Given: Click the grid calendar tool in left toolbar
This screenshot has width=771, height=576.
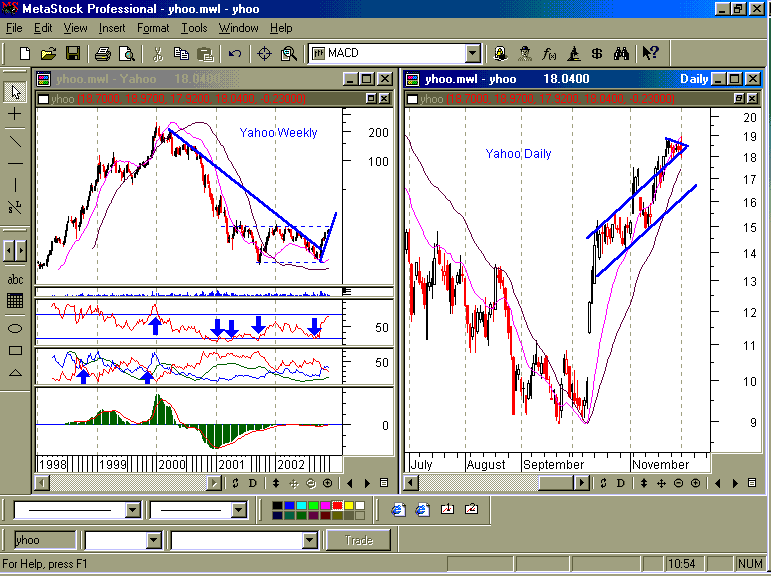Looking at the screenshot, I should 15,301.
